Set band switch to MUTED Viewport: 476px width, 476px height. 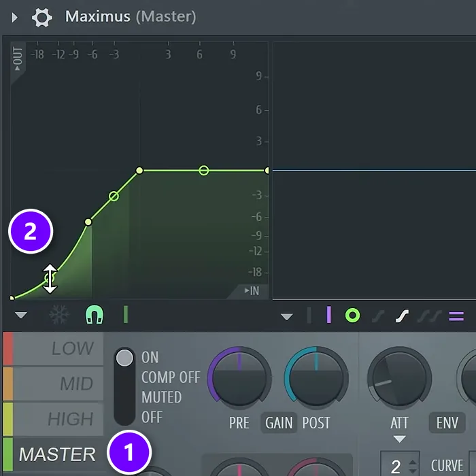pyautogui.click(x=162, y=397)
